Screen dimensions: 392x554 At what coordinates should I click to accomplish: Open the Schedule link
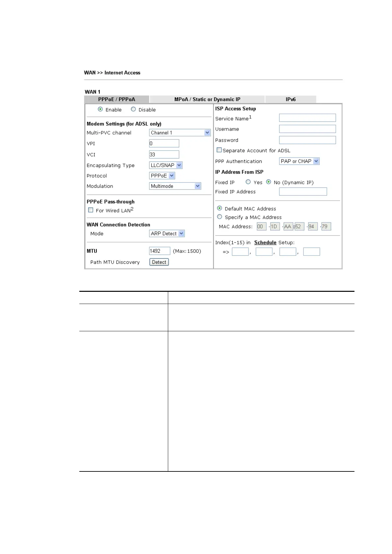[265, 242]
